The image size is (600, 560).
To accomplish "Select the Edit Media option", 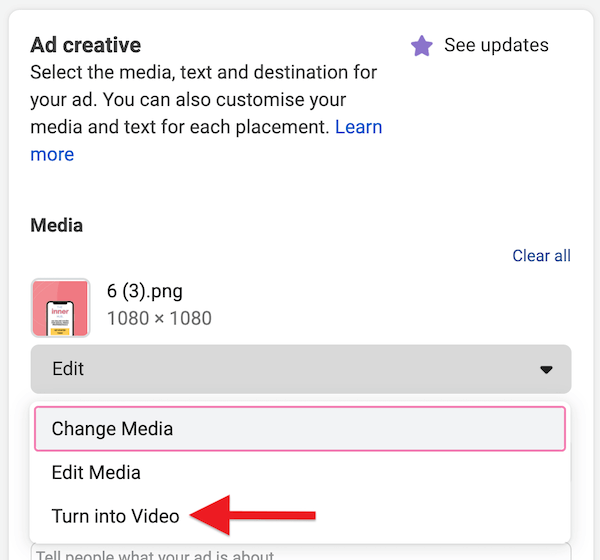I will (96, 473).
